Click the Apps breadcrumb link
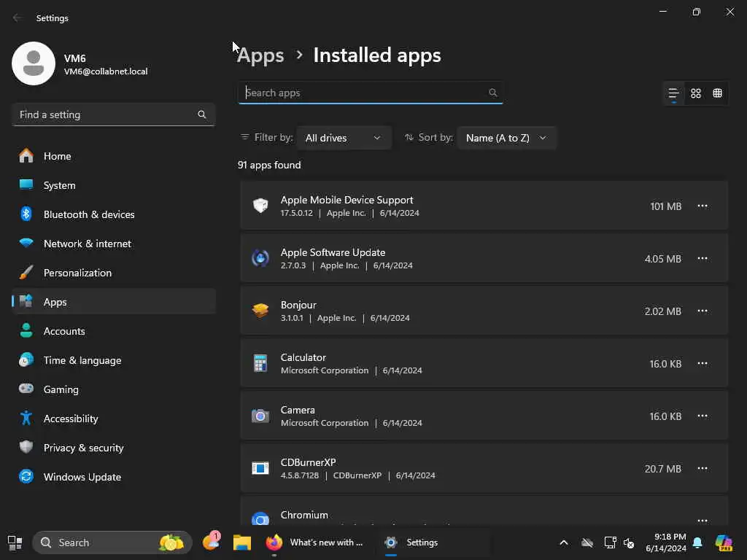Image resolution: width=747 pixels, height=560 pixels. (260, 55)
